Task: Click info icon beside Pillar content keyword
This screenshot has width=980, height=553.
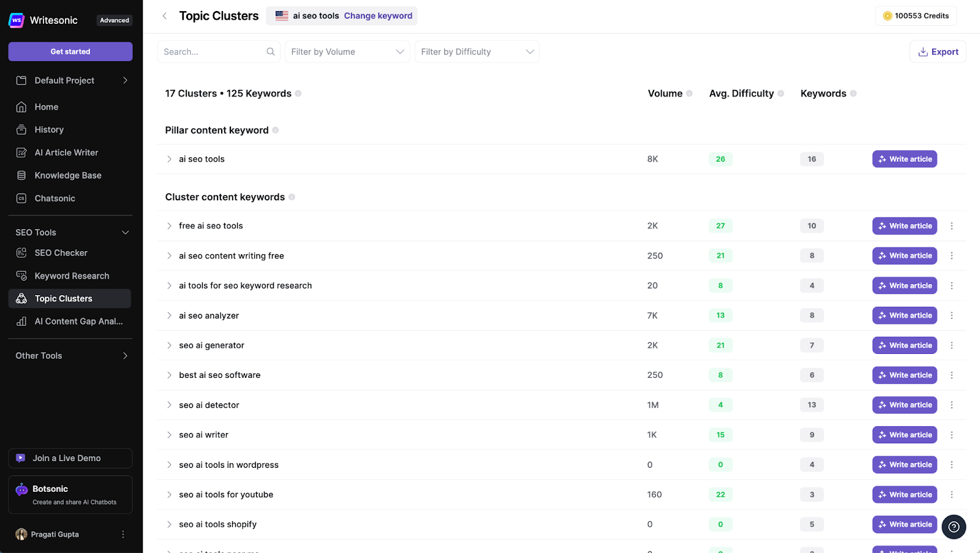Action: point(276,130)
